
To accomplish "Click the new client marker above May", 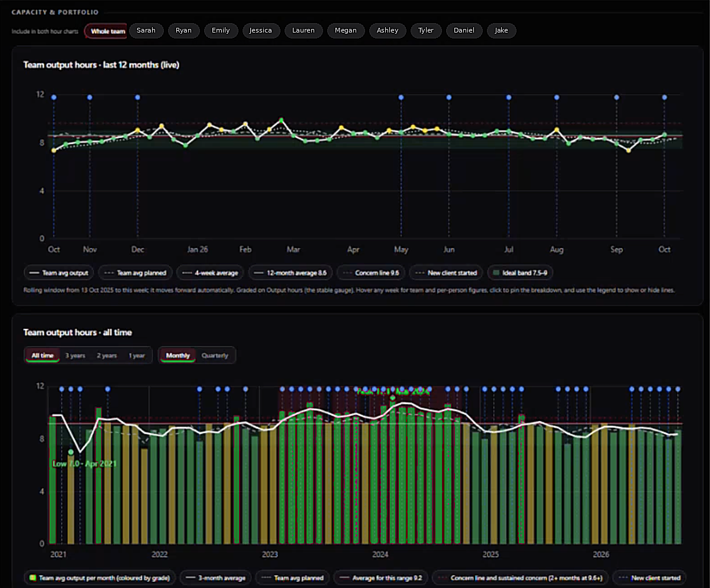I will coord(401,97).
